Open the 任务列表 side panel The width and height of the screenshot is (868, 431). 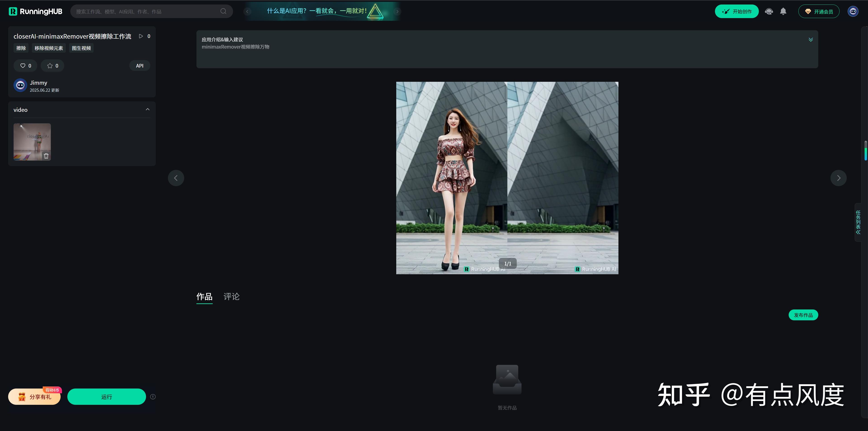[x=858, y=222]
